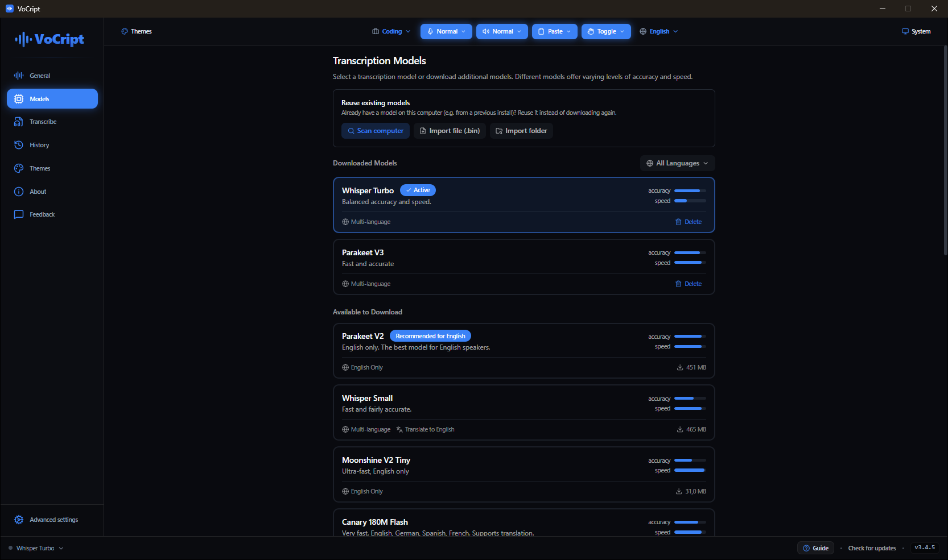948x560 pixels.
Task: Delete the Whisper Turbo model
Action: pyautogui.click(x=689, y=222)
